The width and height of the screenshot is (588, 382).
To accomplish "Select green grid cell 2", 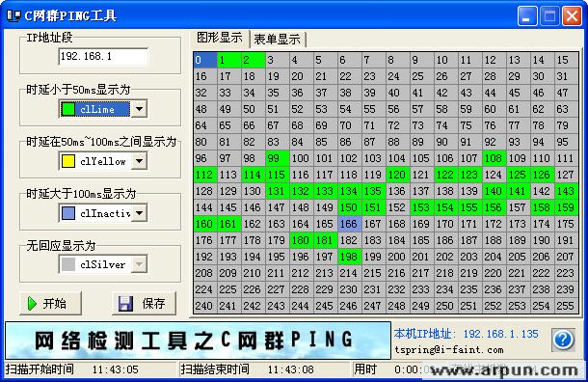I will coord(254,60).
